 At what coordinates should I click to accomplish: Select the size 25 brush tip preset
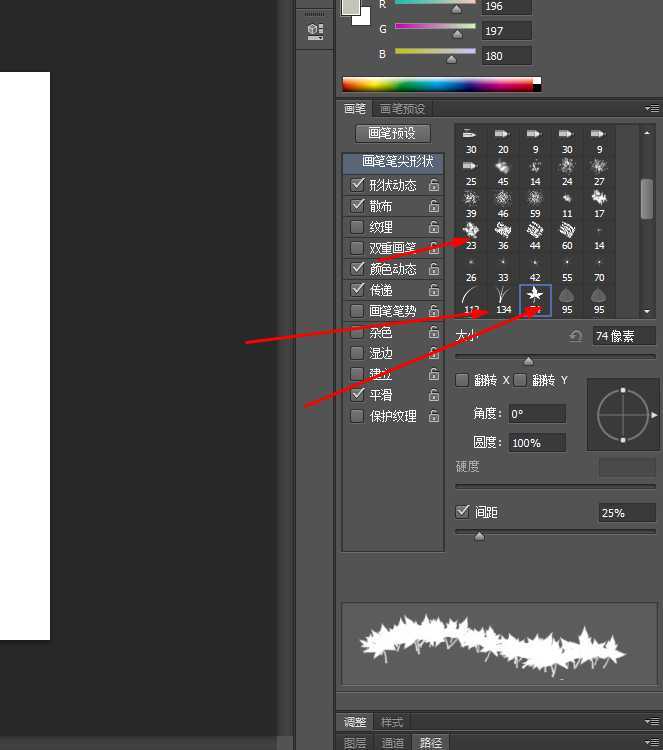[x=471, y=173]
